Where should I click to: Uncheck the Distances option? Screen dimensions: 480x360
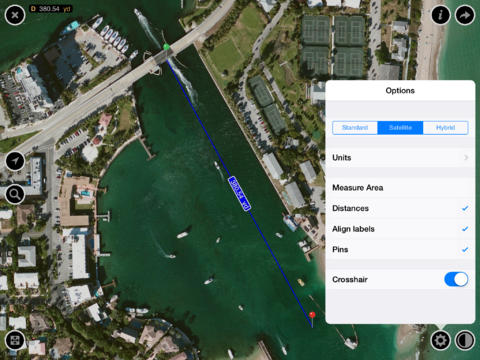click(400, 208)
